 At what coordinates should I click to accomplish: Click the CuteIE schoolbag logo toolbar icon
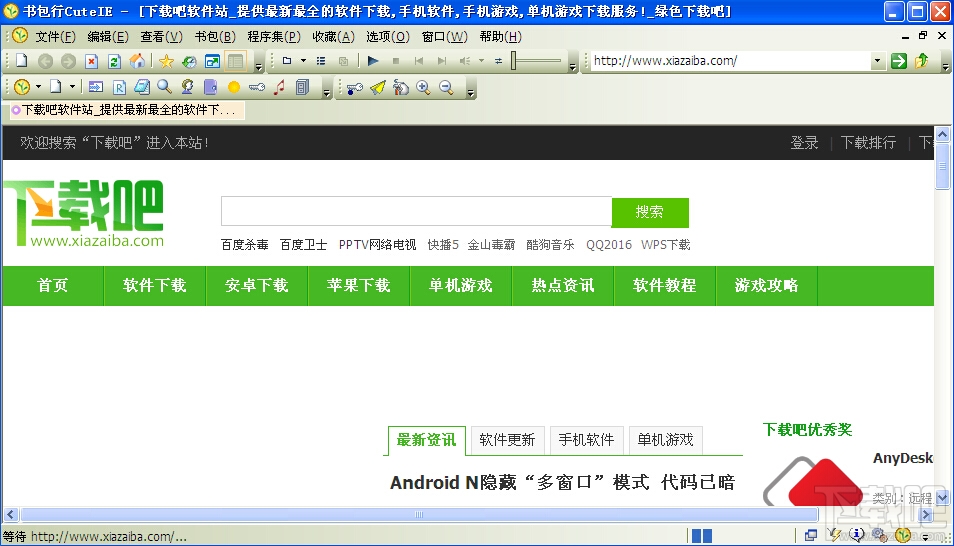[x=22, y=87]
